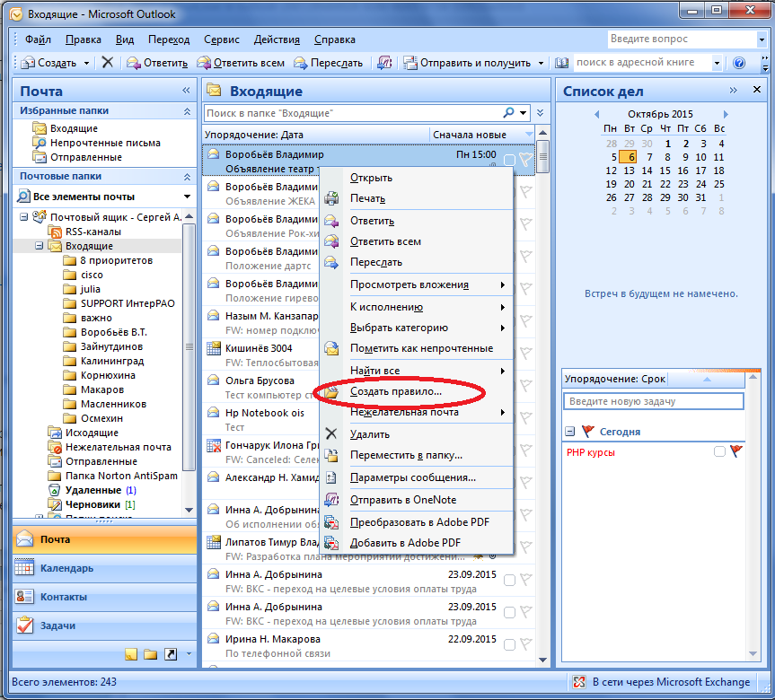775x700 pixels.
Task: Click the Print icon in the context menu
Action: coord(331,198)
